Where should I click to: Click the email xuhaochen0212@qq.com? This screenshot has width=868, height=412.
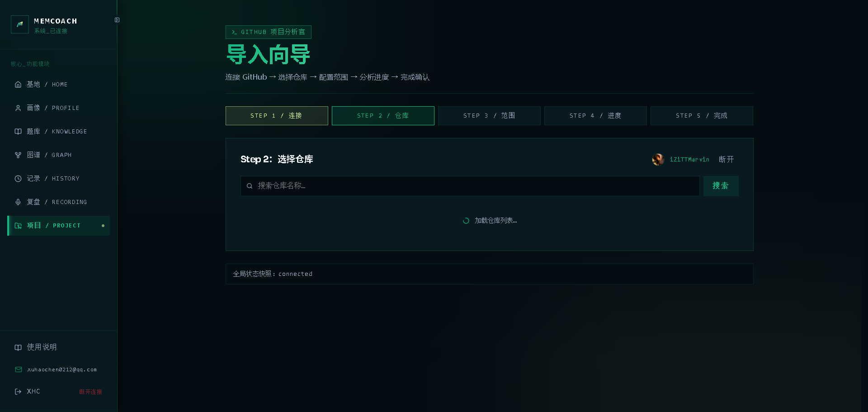(62, 369)
